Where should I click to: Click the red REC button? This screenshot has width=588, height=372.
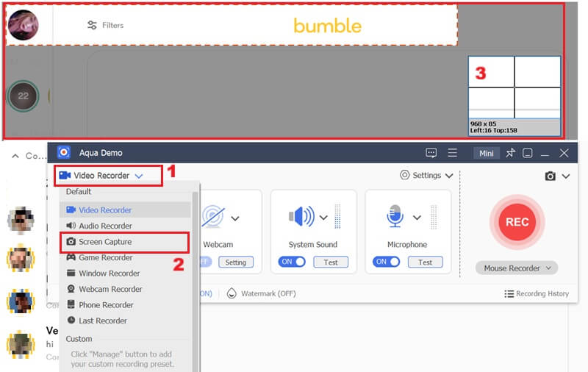517,222
